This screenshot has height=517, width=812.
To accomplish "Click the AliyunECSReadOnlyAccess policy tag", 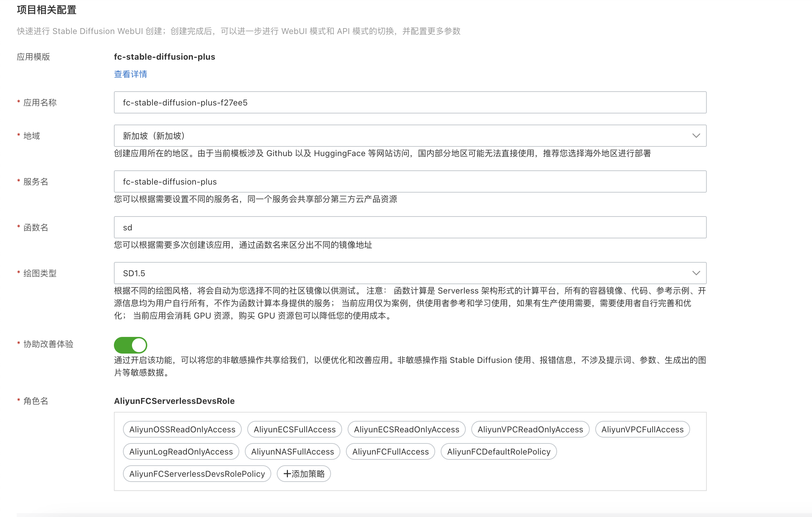I will (x=406, y=429).
